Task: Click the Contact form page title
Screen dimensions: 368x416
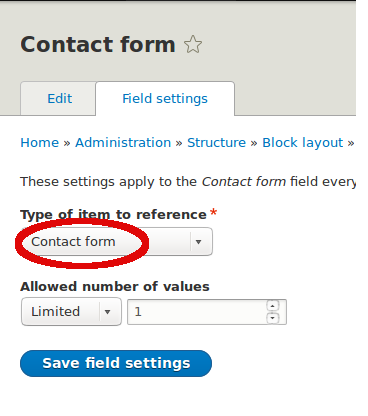Action: (x=98, y=44)
